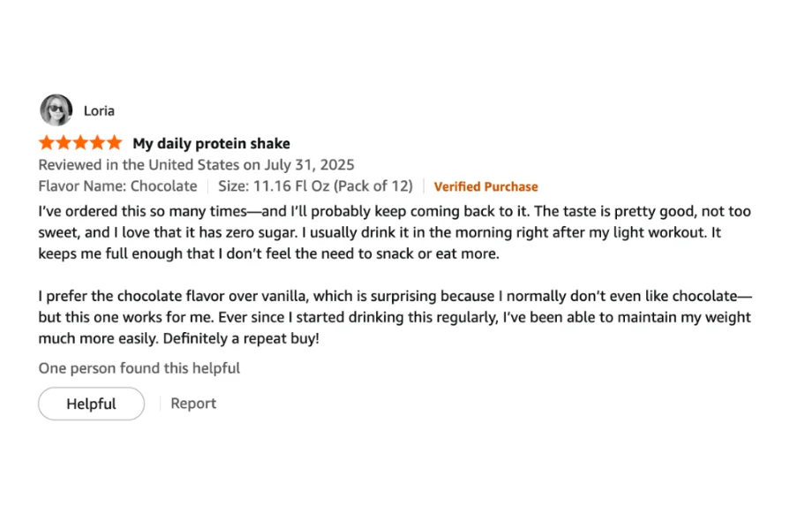Click the five-star rating cluster
Screen dimensions: 812x530
click(79, 141)
